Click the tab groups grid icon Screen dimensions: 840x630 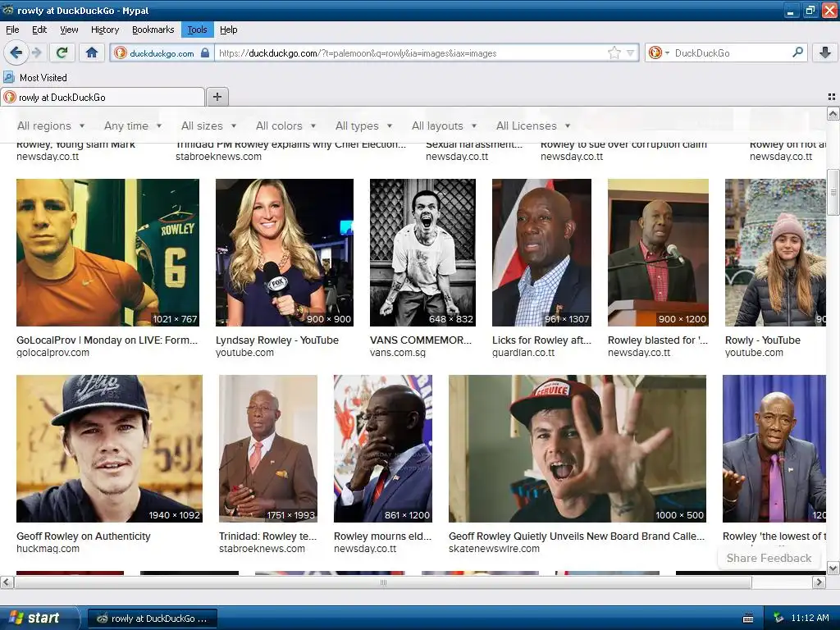(x=832, y=97)
